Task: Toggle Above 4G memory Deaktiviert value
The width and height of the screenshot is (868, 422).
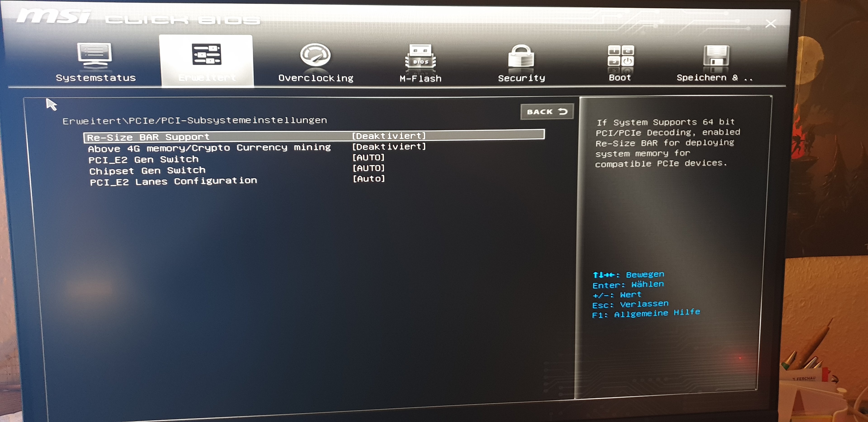Action: 389,147
